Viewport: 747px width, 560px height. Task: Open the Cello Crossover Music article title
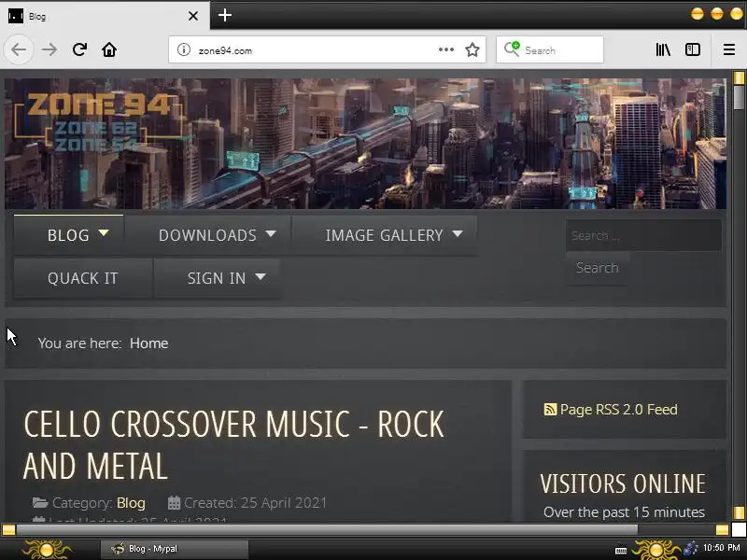click(233, 444)
